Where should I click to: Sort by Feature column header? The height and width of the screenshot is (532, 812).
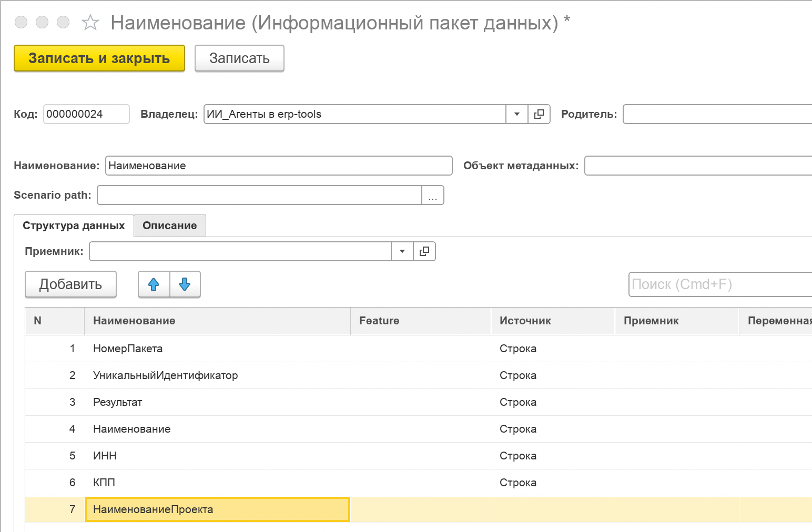[421, 321]
